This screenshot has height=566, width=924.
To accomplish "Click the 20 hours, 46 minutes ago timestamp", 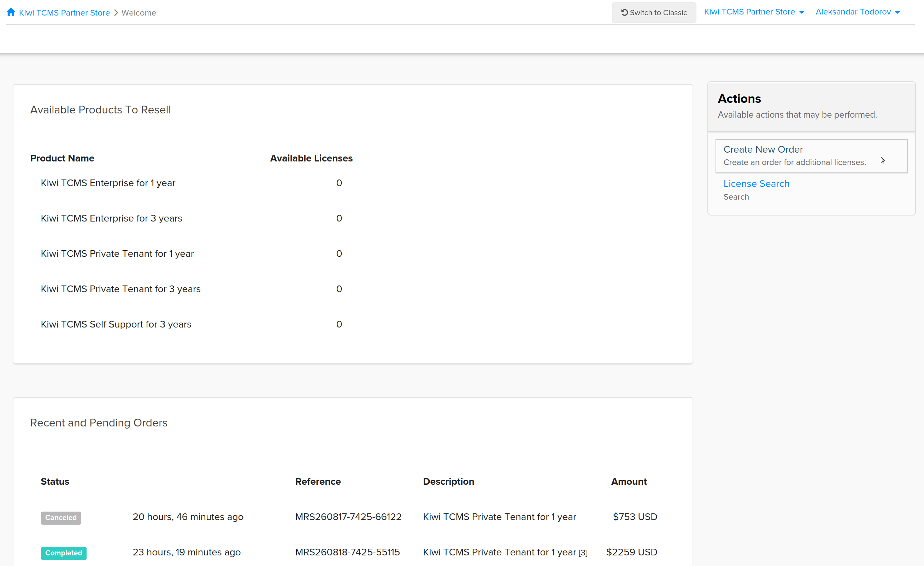I will 188,517.
